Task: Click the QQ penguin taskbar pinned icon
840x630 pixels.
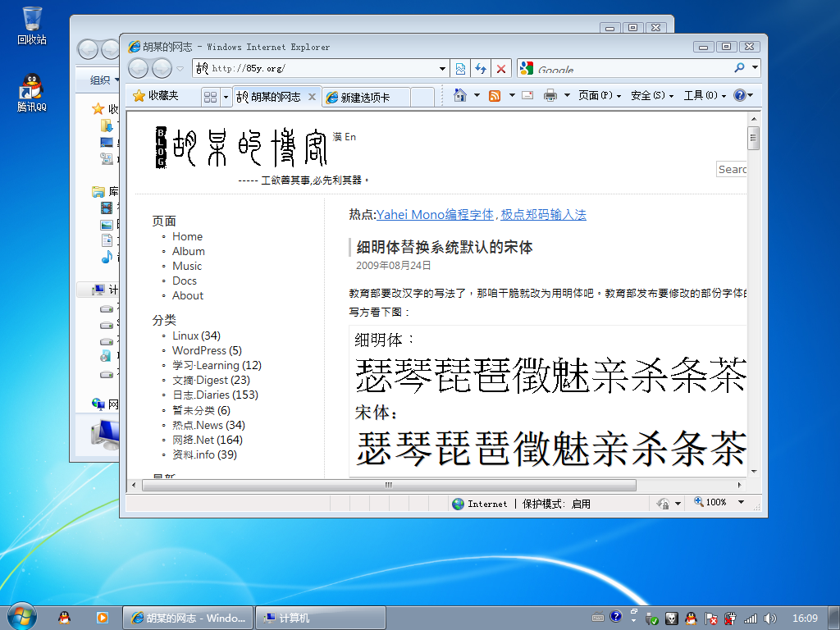Action: click(64, 618)
